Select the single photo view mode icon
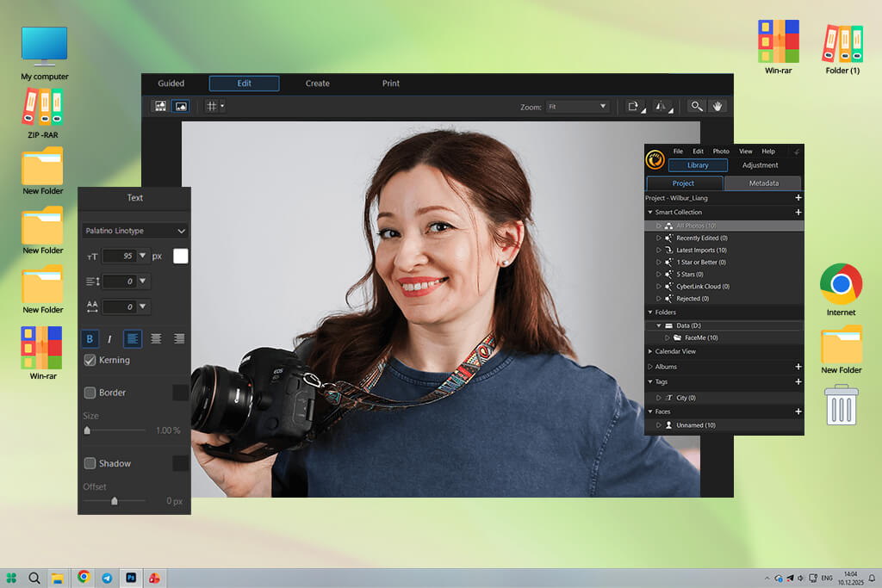Viewport: 882px width, 588px height. pyautogui.click(x=181, y=106)
